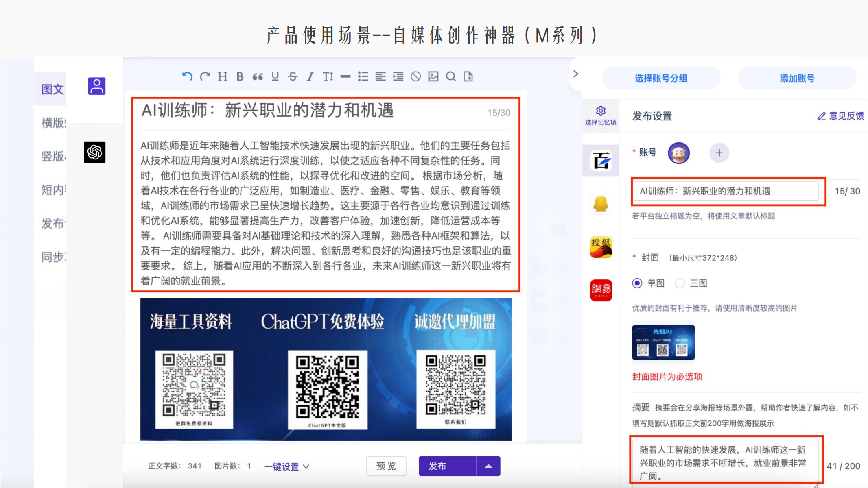Create a bulleted list
The height and width of the screenshot is (488, 868).
363,76
